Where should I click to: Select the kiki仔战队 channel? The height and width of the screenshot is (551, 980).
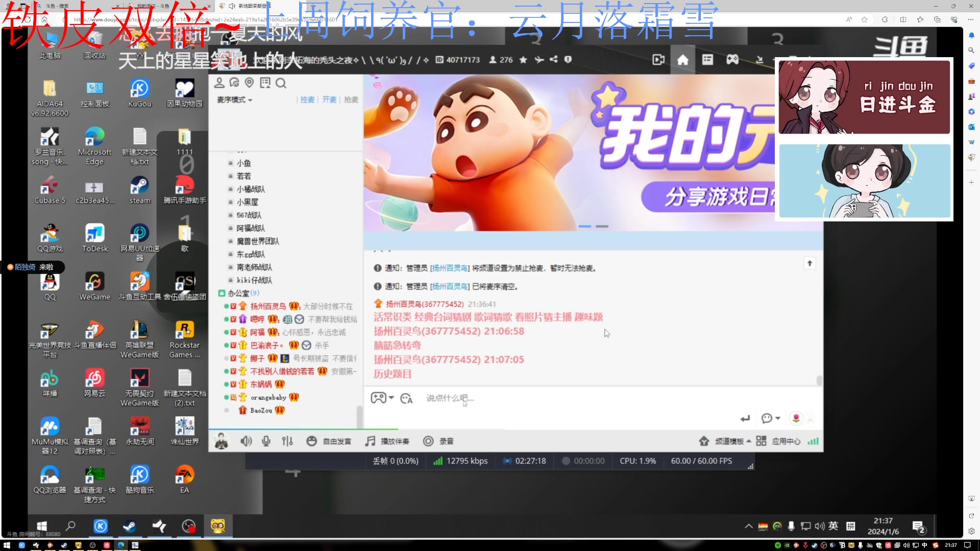[x=254, y=280]
